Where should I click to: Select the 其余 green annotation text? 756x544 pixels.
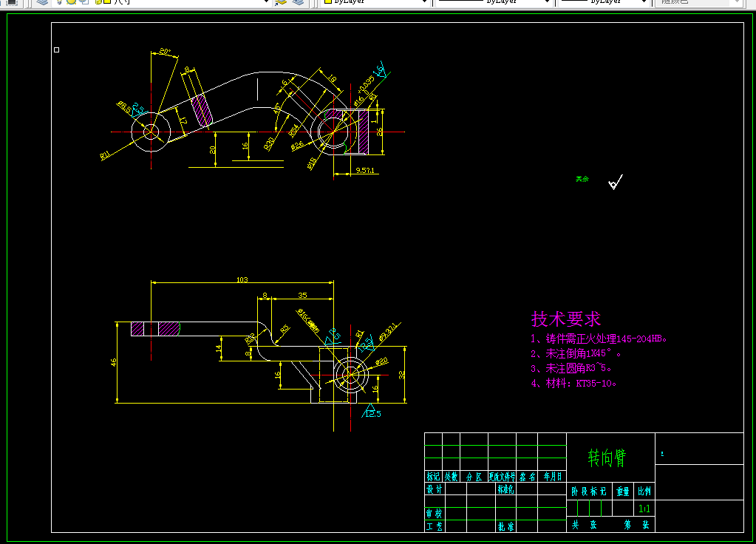point(582,179)
